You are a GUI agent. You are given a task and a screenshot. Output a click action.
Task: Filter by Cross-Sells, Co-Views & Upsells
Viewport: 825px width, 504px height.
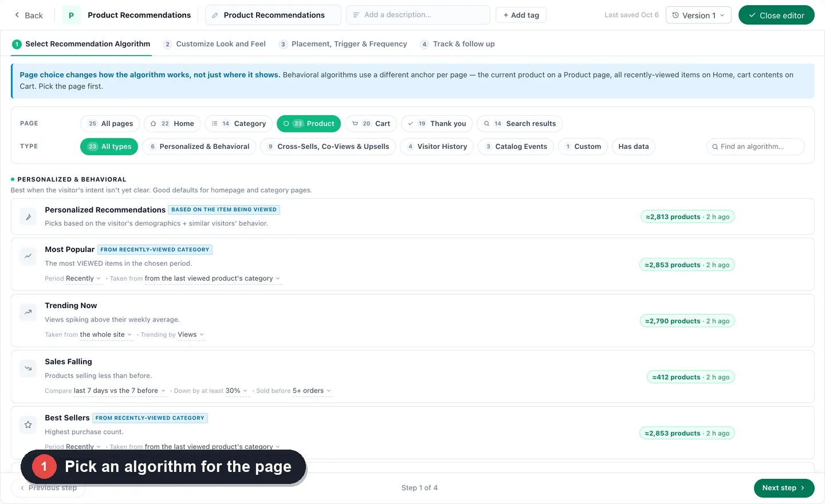(328, 147)
